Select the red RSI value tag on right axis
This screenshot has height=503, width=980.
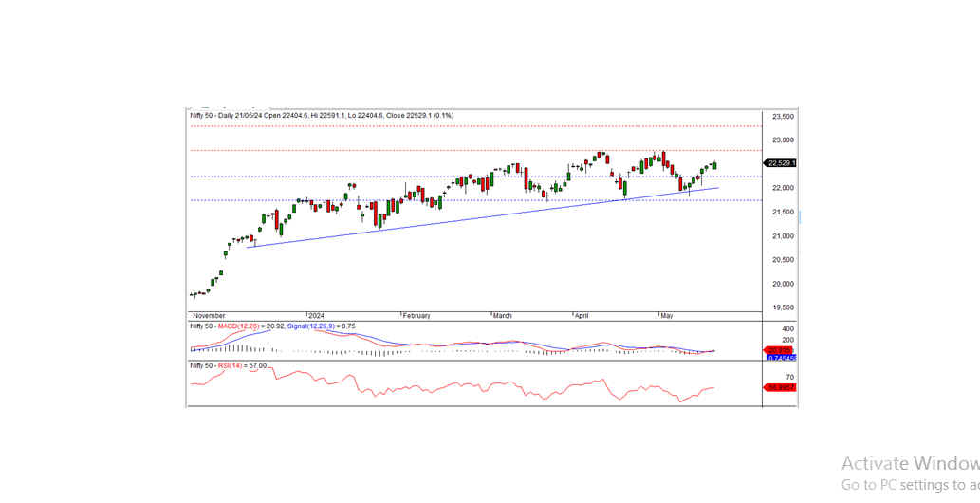point(781,387)
